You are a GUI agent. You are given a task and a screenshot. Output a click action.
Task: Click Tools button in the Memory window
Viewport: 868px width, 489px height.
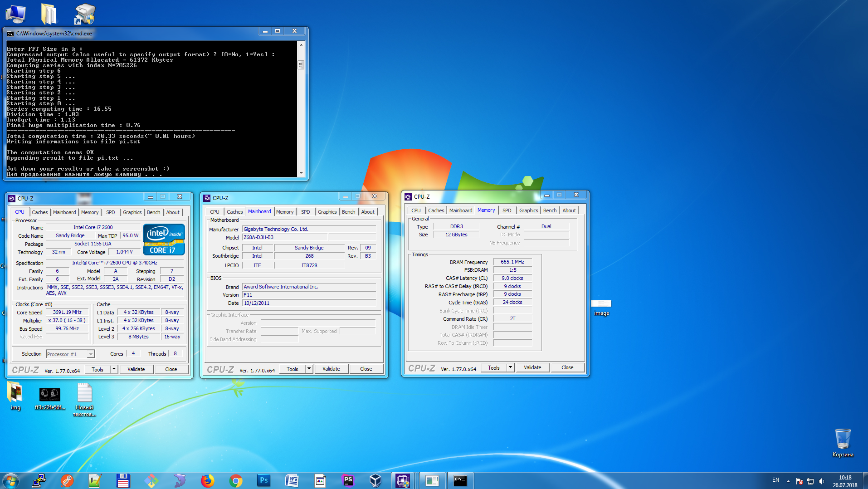494,367
